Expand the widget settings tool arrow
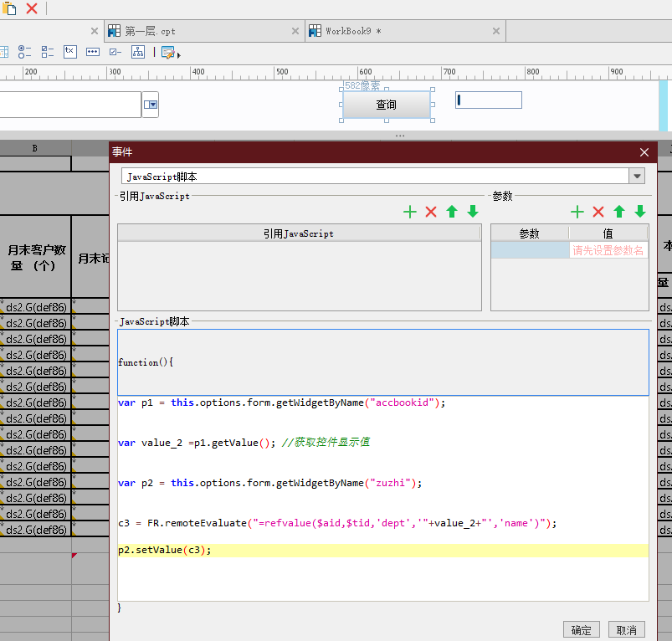The image size is (672, 641). [179, 55]
